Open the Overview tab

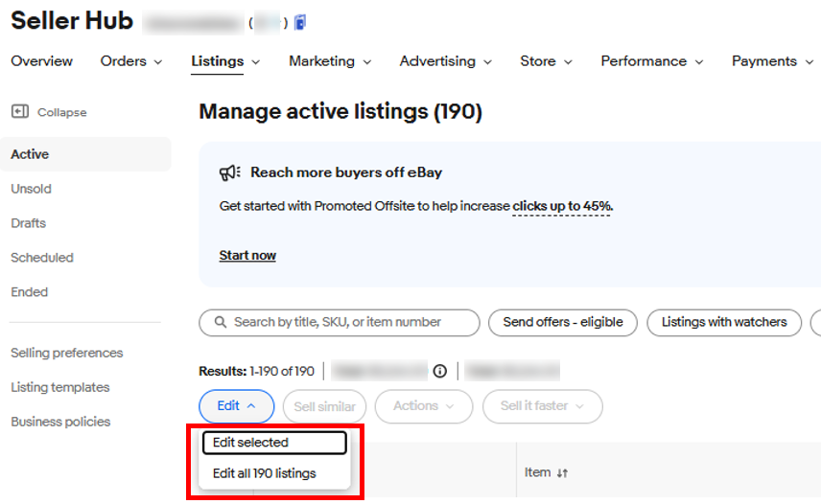(x=42, y=61)
